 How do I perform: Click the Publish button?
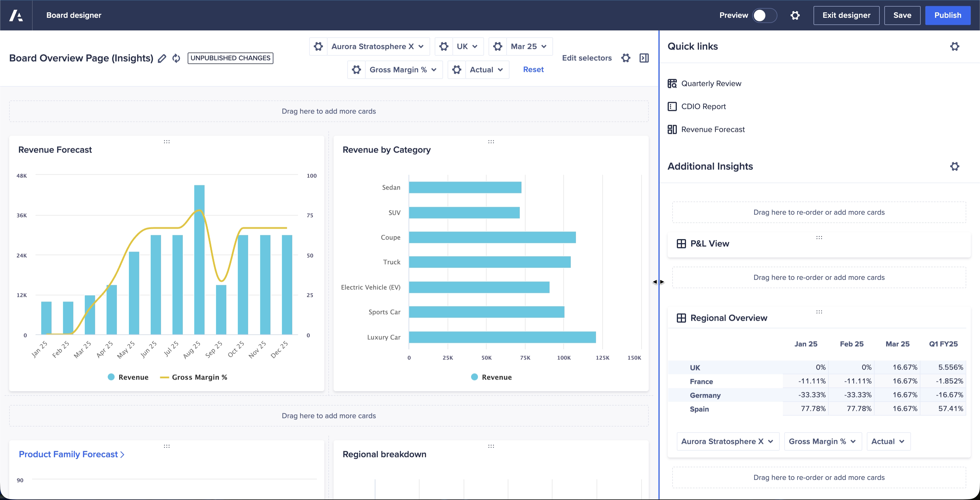pos(947,15)
